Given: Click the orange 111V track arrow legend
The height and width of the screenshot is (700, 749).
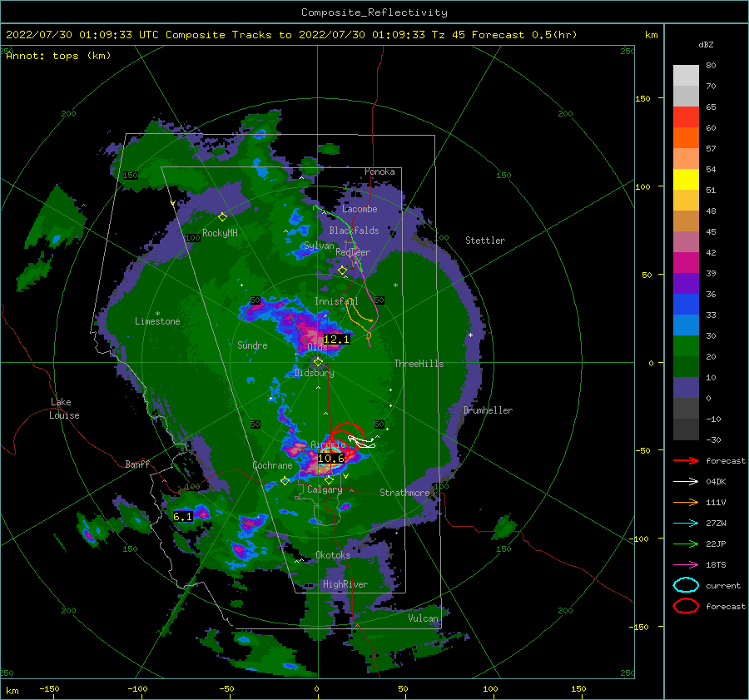Looking at the screenshot, I should (x=686, y=502).
